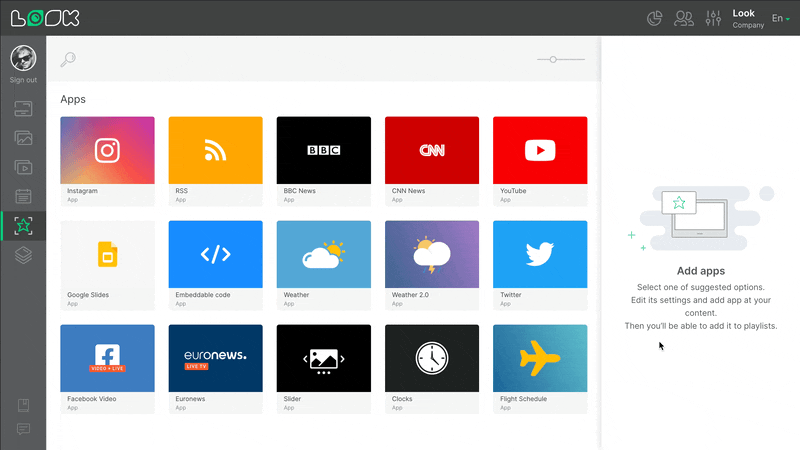Open the Schedule calendar sidebar icon
Screen dimensions: 800x450
(23, 196)
